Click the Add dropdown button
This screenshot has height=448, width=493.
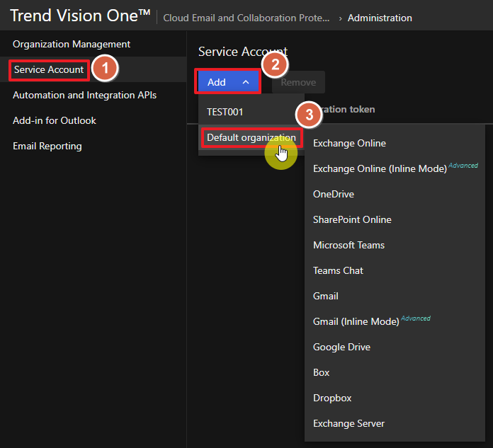[x=217, y=82]
